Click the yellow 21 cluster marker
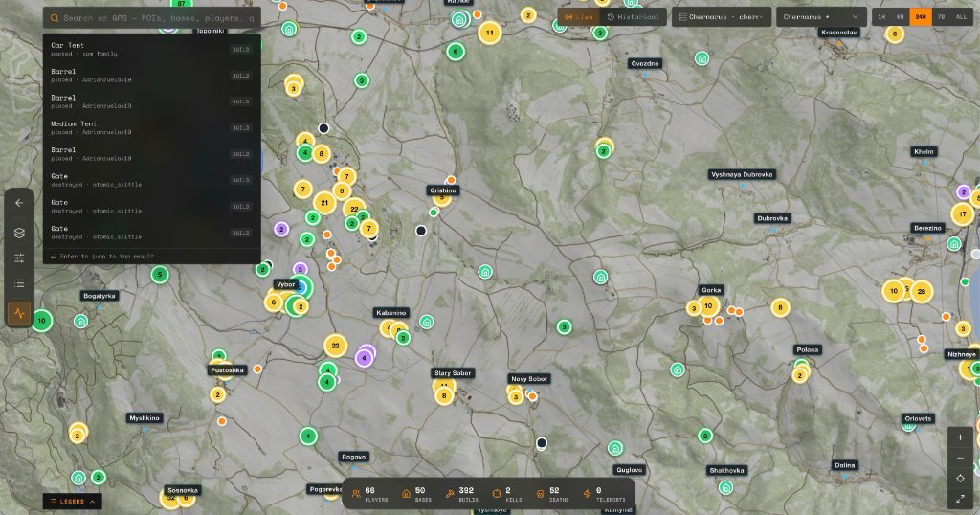 (x=324, y=203)
